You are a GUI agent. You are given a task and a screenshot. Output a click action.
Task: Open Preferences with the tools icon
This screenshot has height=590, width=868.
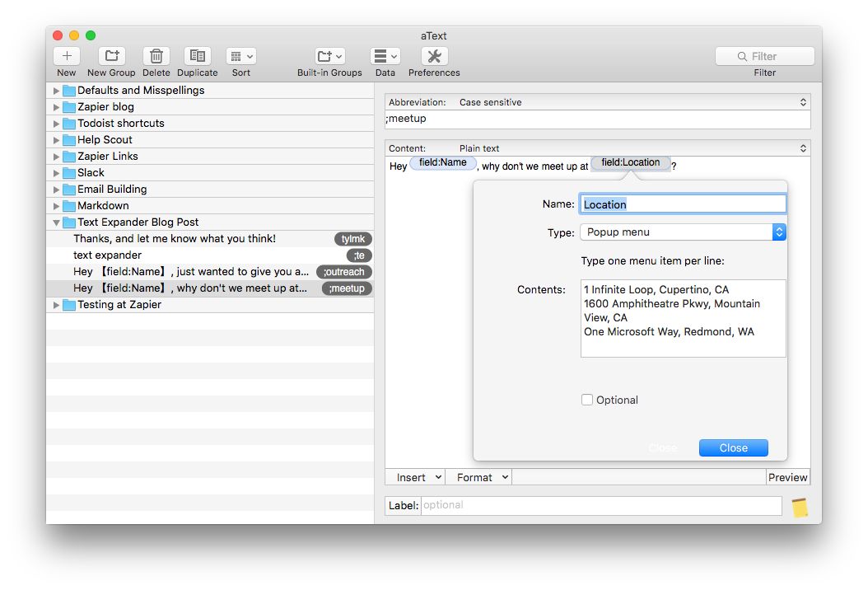[x=435, y=56]
